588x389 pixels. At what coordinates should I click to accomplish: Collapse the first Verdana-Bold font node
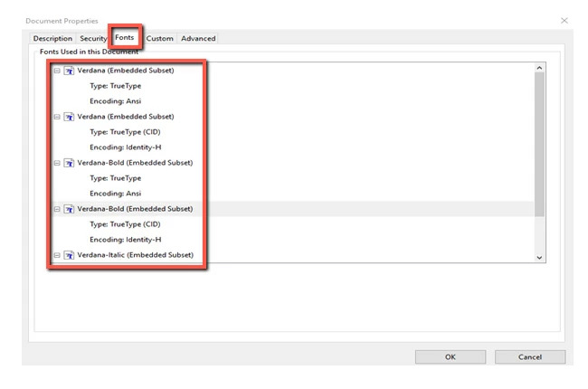coord(57,163)
